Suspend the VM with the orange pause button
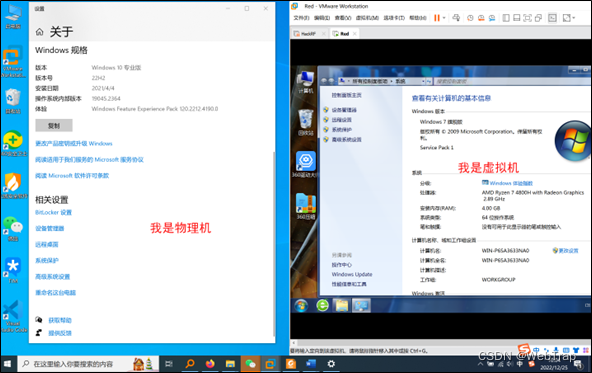This screenshot has height=373, width=592. click(x=437, y=18)
